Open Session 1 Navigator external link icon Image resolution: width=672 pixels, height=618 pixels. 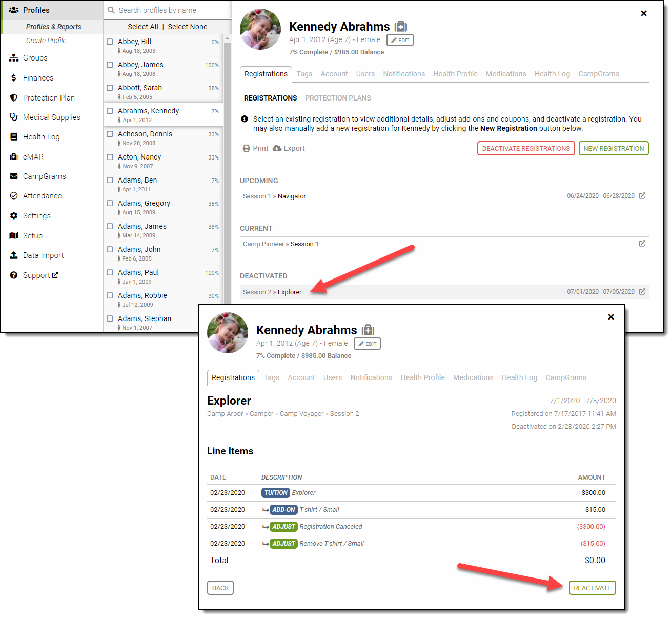(x=642, y=196)
